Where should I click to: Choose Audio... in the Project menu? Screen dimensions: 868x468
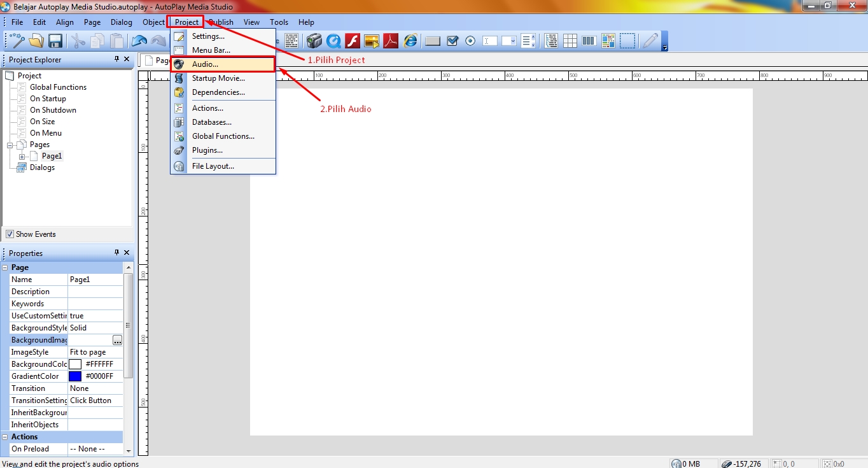pyautogui.click(x=223, y=64)
